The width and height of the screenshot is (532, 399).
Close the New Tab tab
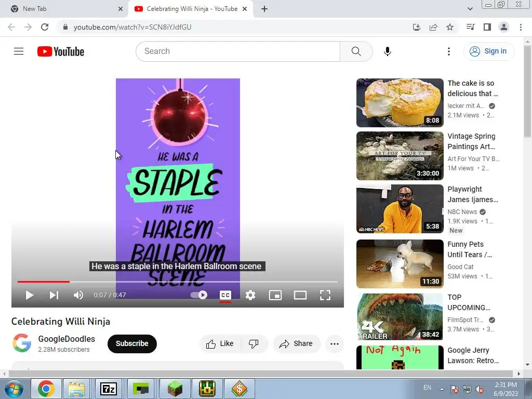click(x=120, y=9)
